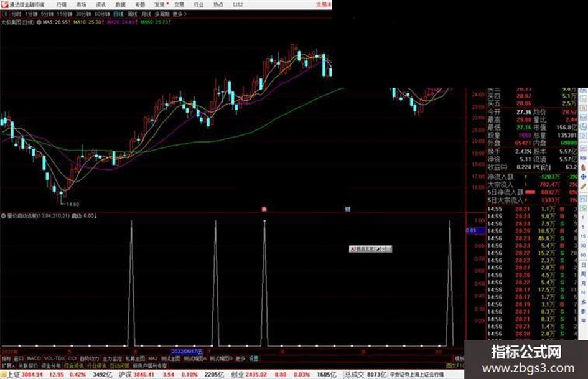Open 互动问答 tab
588x379 pixels.
[119, 365]
